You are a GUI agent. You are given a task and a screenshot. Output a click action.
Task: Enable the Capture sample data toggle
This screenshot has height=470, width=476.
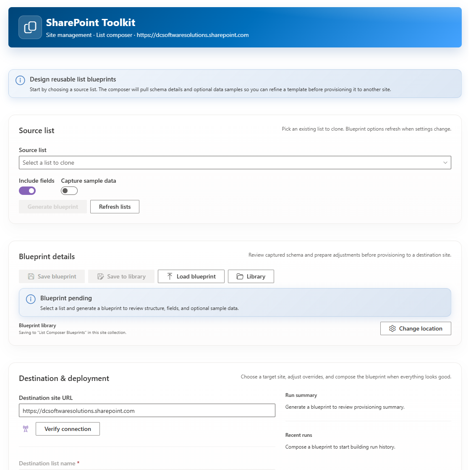[x=69, y=191]
